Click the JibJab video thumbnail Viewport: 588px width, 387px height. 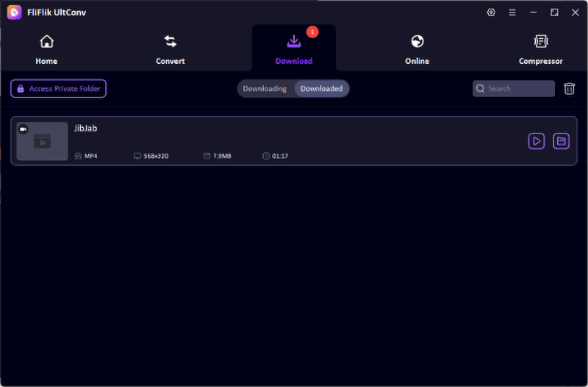(42, 141)
